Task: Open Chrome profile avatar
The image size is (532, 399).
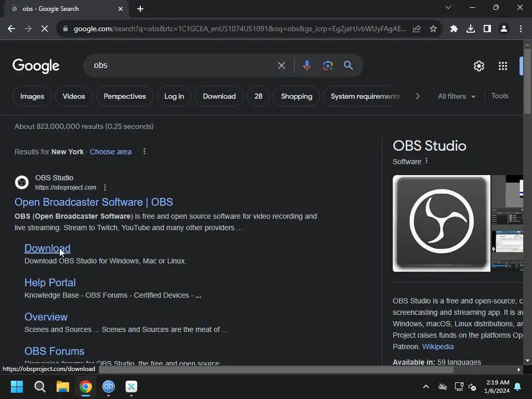Action: tap(504, 29)
